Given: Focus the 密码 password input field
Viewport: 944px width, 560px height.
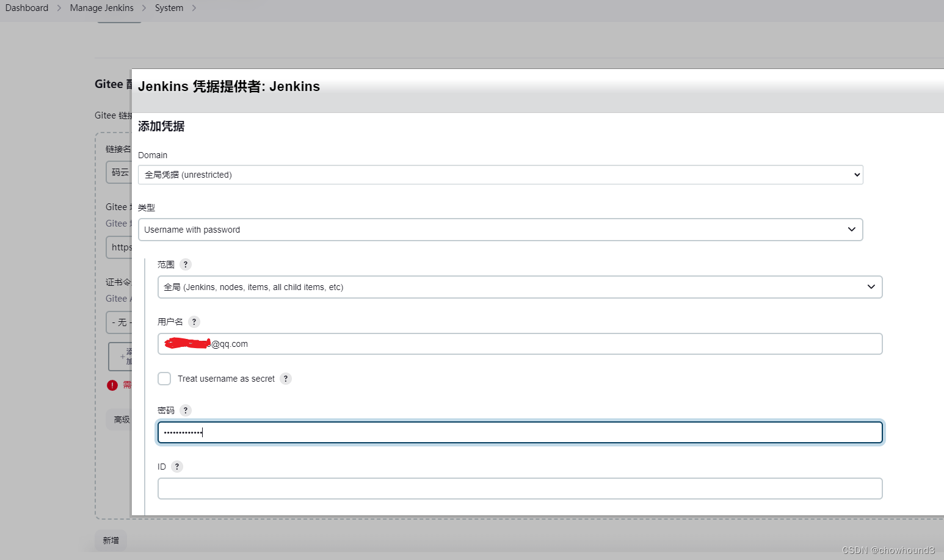Looking at the screenshot, I should [x=520, y=432].
